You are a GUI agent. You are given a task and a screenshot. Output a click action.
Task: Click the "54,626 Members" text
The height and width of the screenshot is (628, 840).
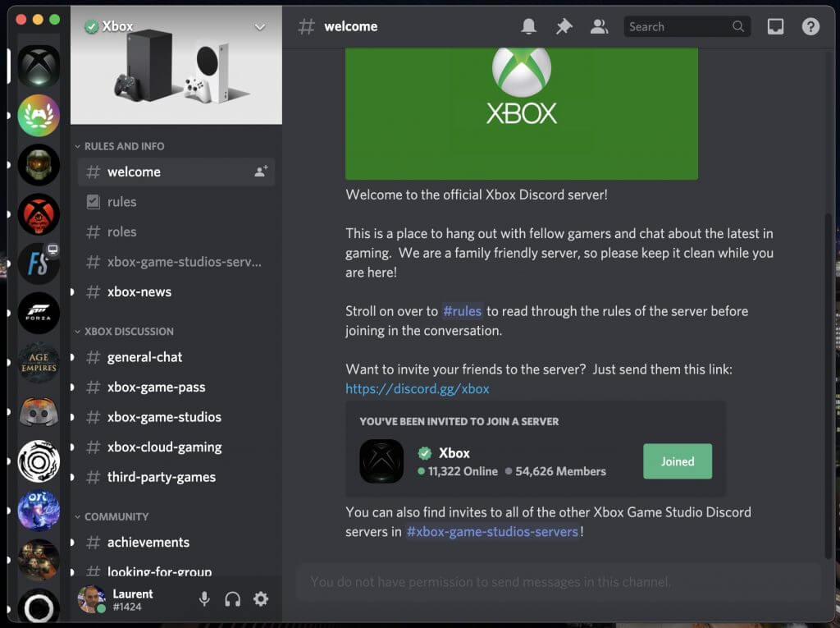click(560, 471)
